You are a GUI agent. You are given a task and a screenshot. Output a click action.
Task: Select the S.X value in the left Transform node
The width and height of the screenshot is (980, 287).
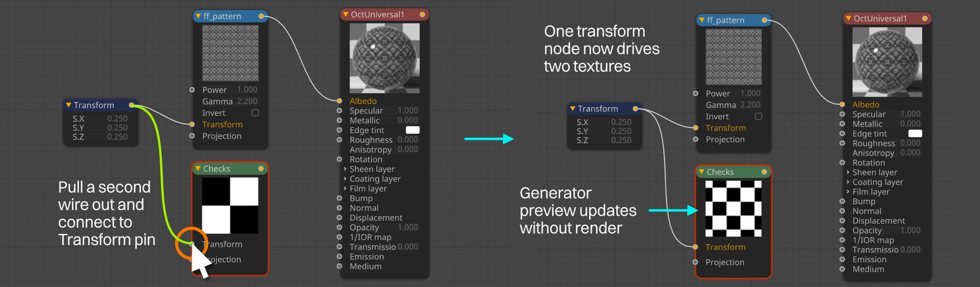tap(117, 119)
